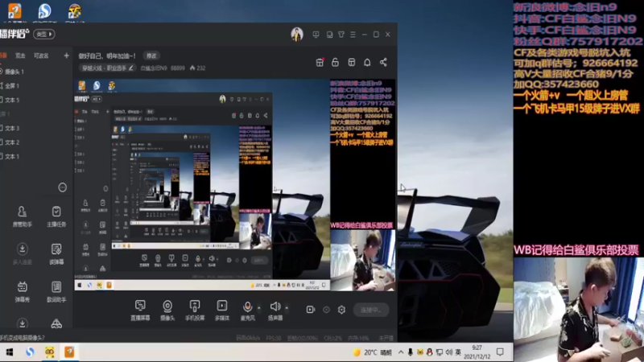Open the Sogou browser desktop shortcut
This screenshot has width=644, height=362.
(x=44, y=12)
